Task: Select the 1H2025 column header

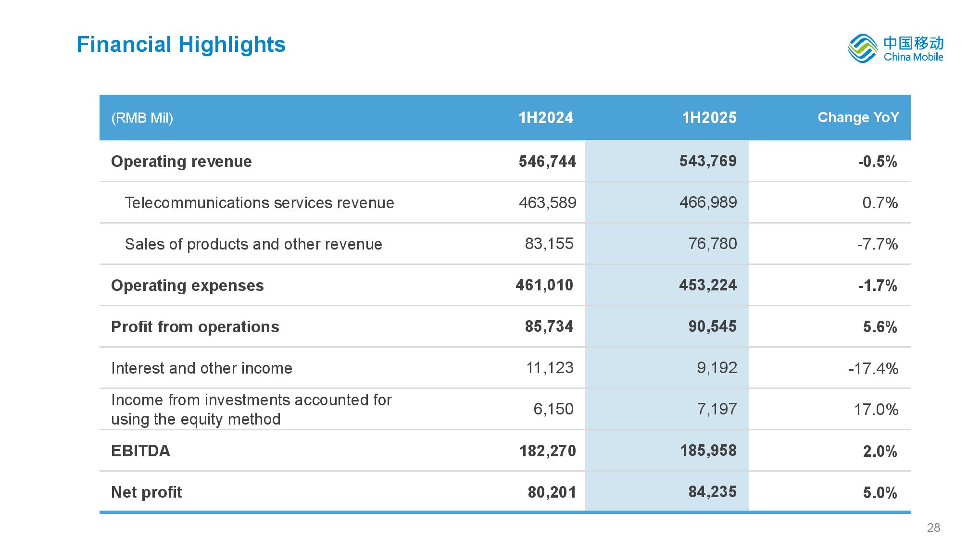Action: click(x=709, y=118)
